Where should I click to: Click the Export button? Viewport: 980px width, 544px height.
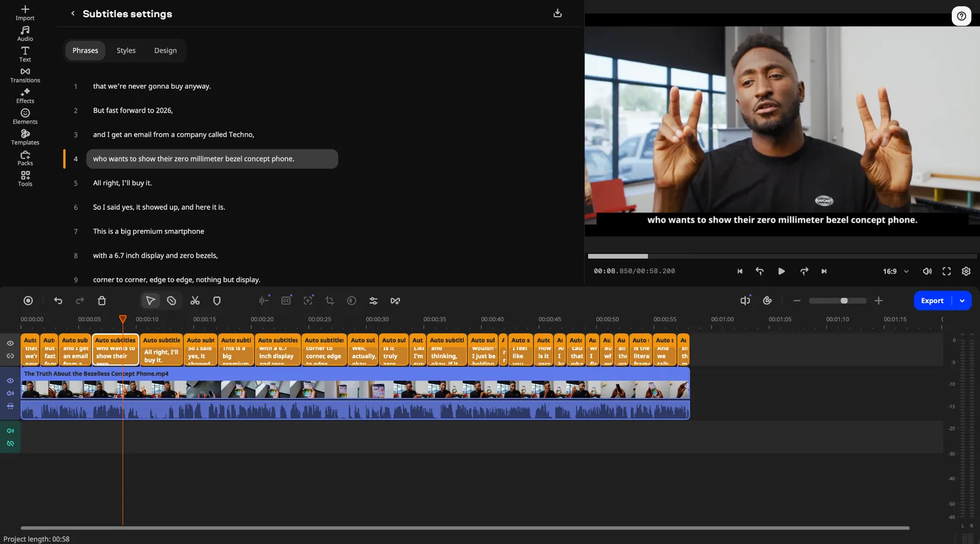tap(932, 301)
